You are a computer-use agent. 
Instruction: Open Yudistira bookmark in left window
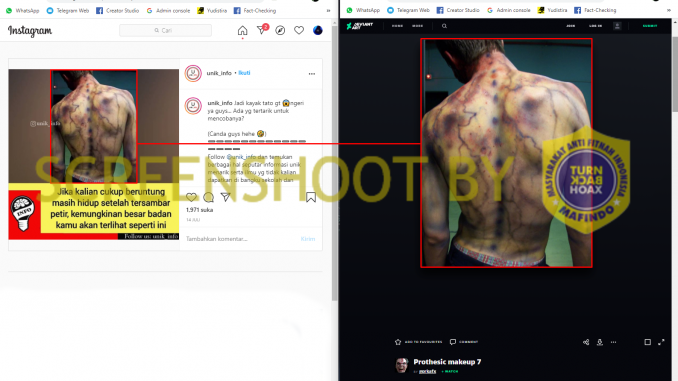point(212,10)
